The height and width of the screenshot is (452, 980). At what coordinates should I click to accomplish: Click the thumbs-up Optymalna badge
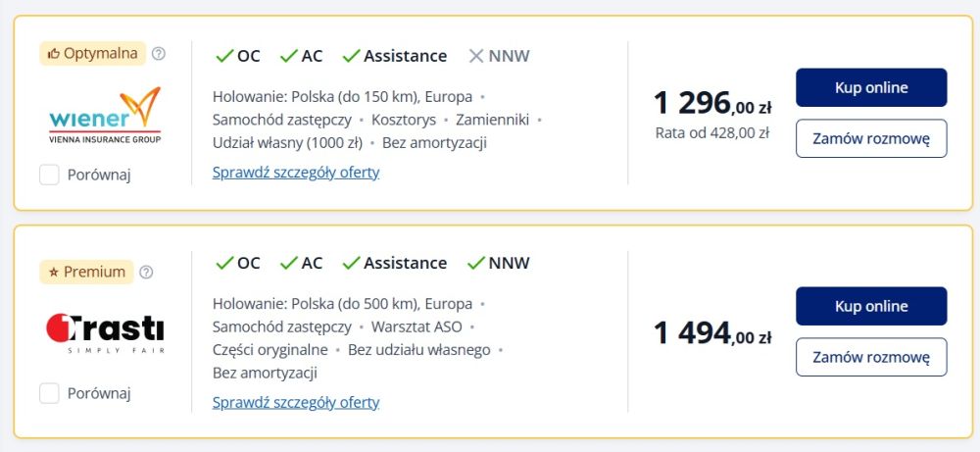click(x=92, y=54)
